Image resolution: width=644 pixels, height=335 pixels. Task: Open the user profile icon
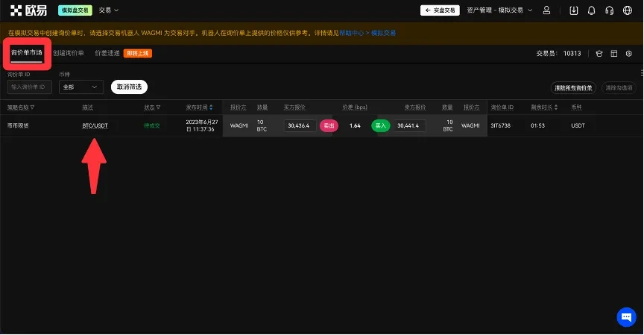[x=547, y=10]
